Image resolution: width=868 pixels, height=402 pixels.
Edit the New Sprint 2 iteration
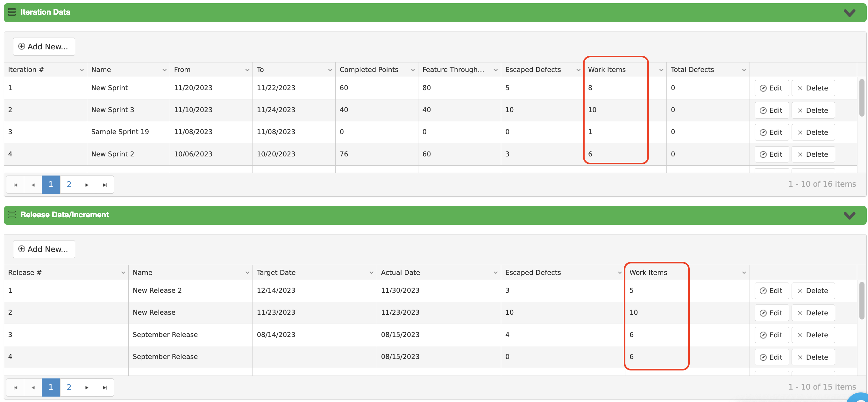coord(772,154)
